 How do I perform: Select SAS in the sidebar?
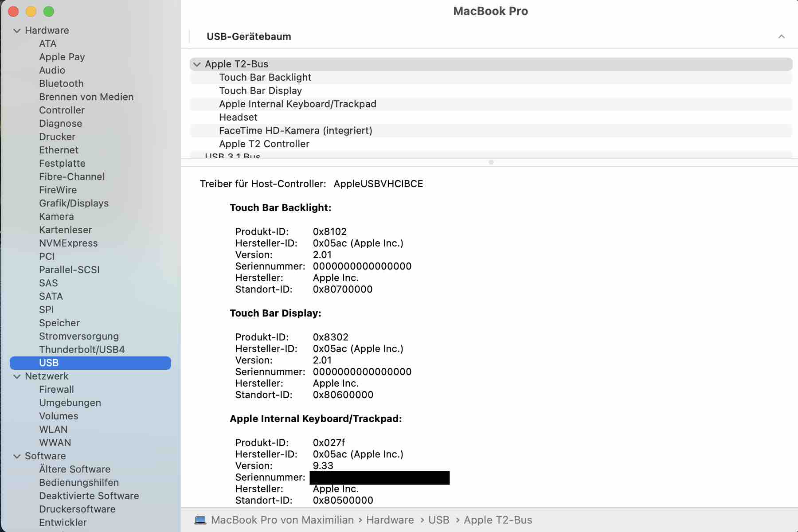click(48, 283)
